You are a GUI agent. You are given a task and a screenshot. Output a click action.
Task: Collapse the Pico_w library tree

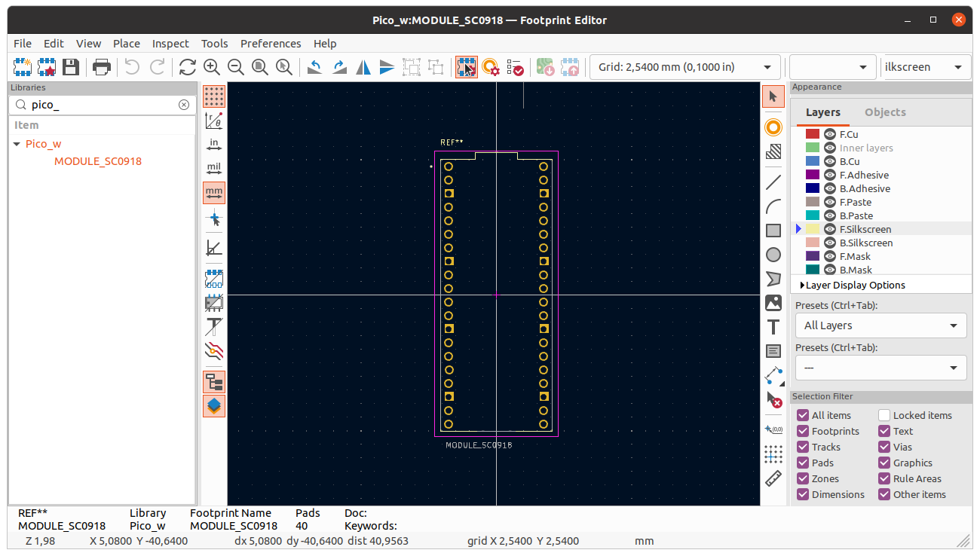pyautogui.click(x=17, y=143)
